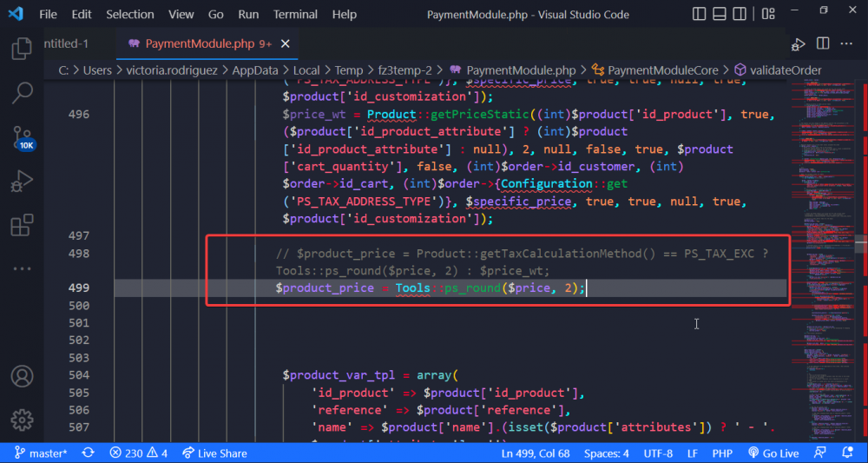
Task: Close the PaymentModule.php tab
Action: click(x=285, y=43)
